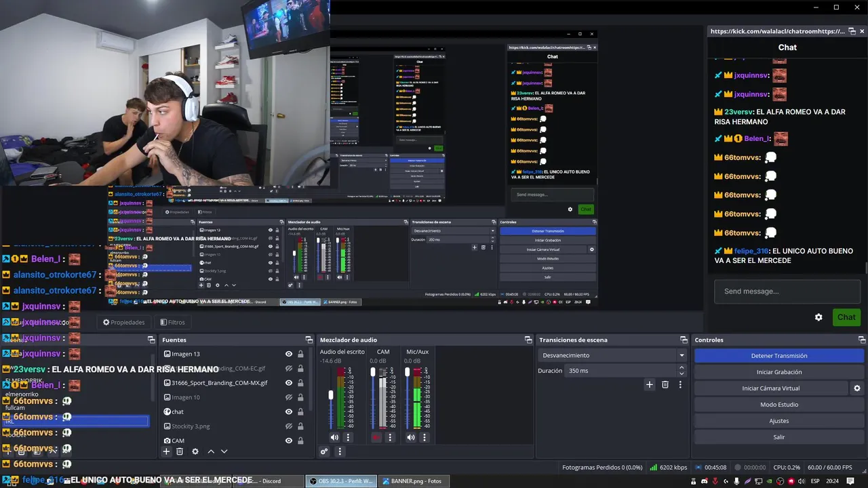
Task: Click the Duración 350 ms field
Action: coord(624,371)
